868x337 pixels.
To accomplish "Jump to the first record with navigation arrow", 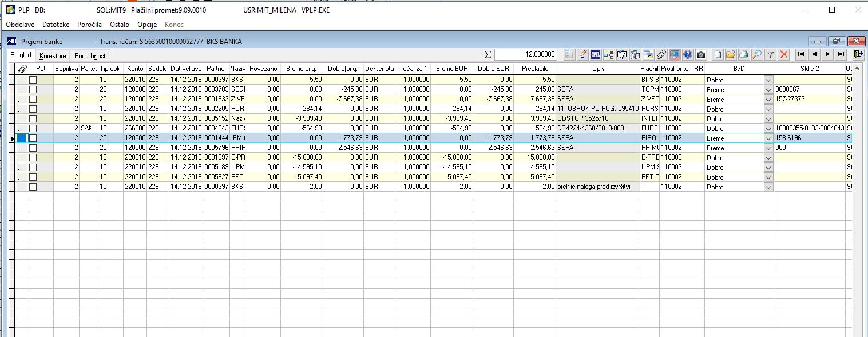I will click(x=801, y=54).
